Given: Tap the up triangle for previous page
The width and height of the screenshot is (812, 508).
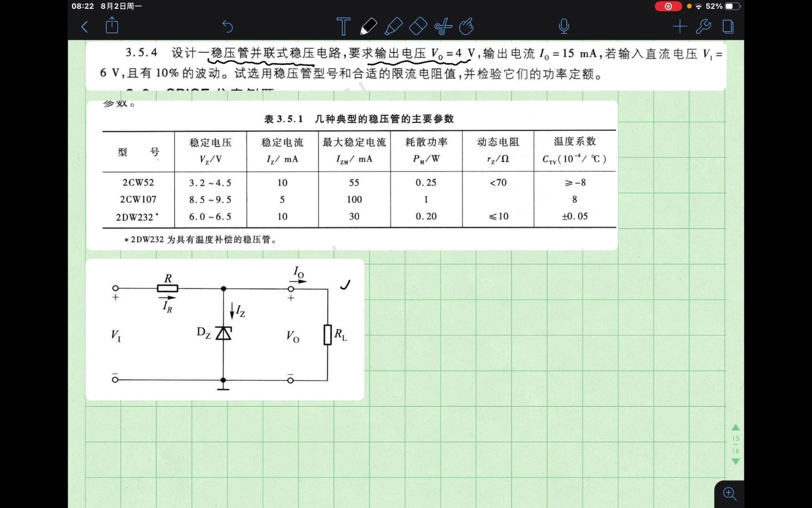Looking at the screenshot, I should point(735,428).
